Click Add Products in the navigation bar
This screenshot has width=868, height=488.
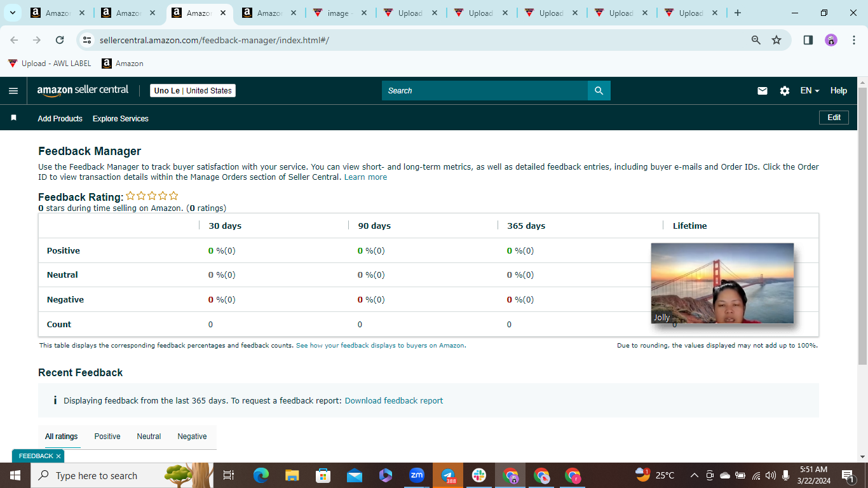point(60,119)
